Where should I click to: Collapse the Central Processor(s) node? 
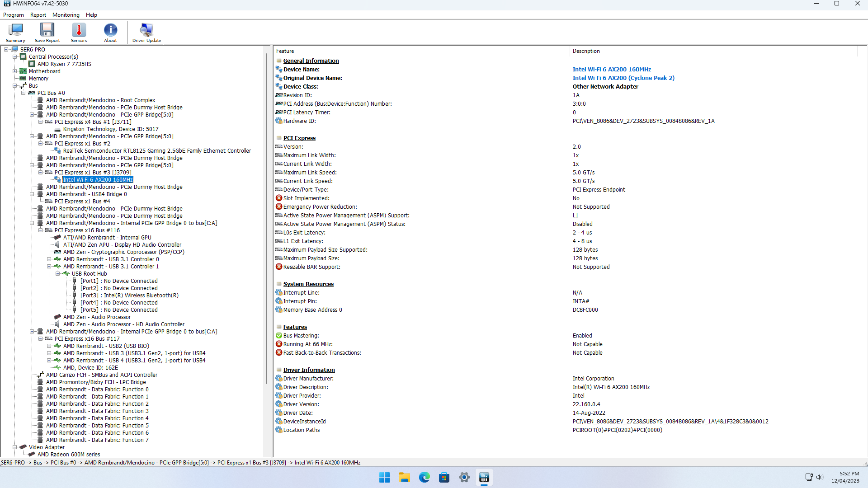pyautogui.click(x=15, y=57)
